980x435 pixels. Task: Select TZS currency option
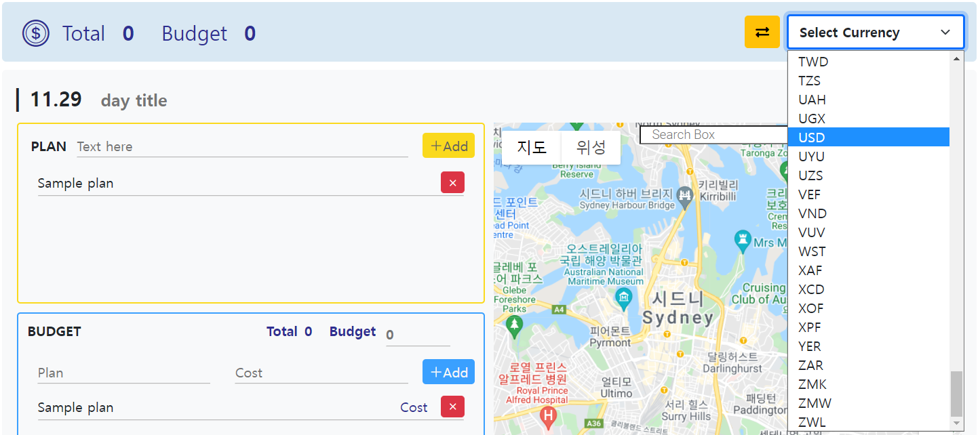(x=869, y=80)
